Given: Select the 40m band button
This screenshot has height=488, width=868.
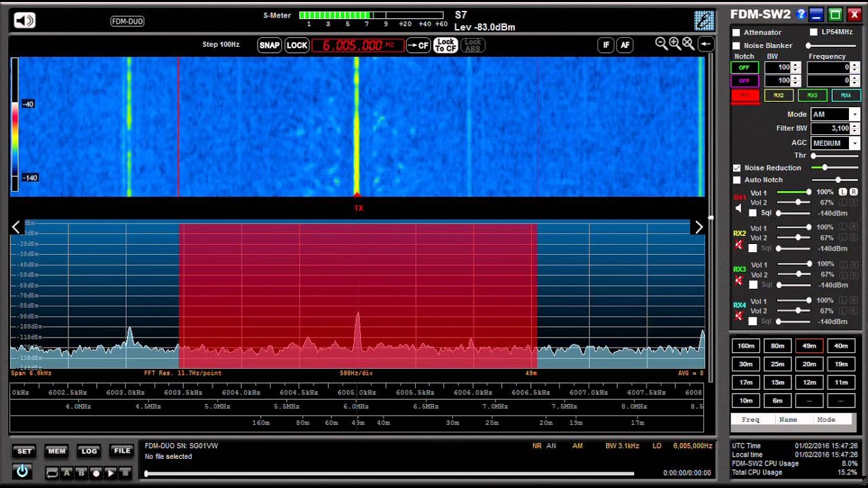Looking at the screenshot, I should coord(841,346).
